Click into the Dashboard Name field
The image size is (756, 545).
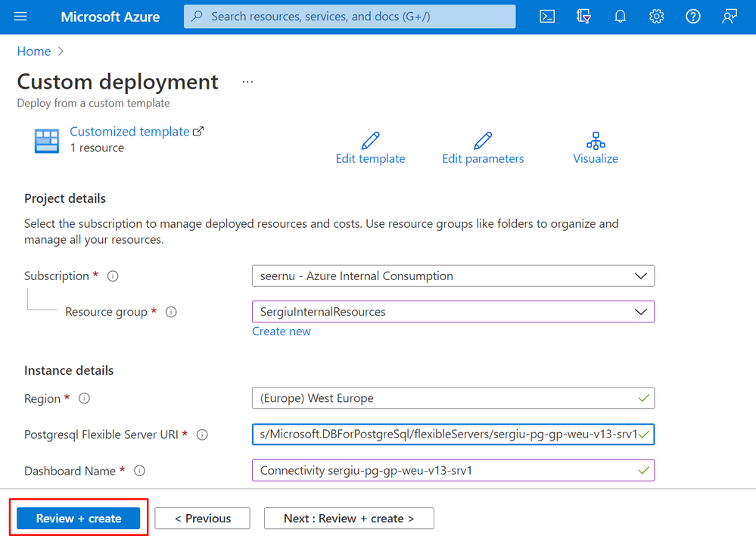coord(446,471)
